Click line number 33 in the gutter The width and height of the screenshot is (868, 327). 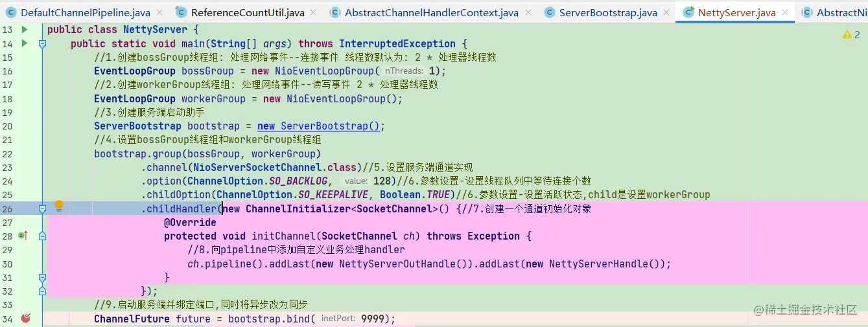(7, 304)
